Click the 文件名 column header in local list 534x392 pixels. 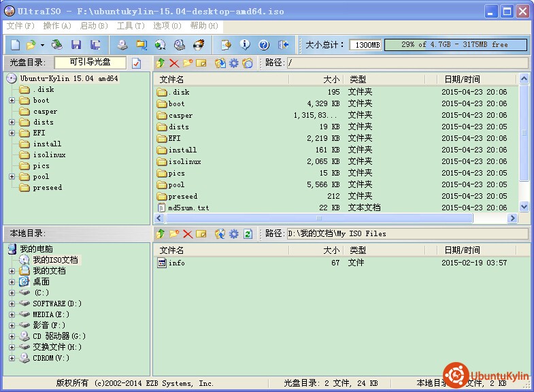(220, 250)
